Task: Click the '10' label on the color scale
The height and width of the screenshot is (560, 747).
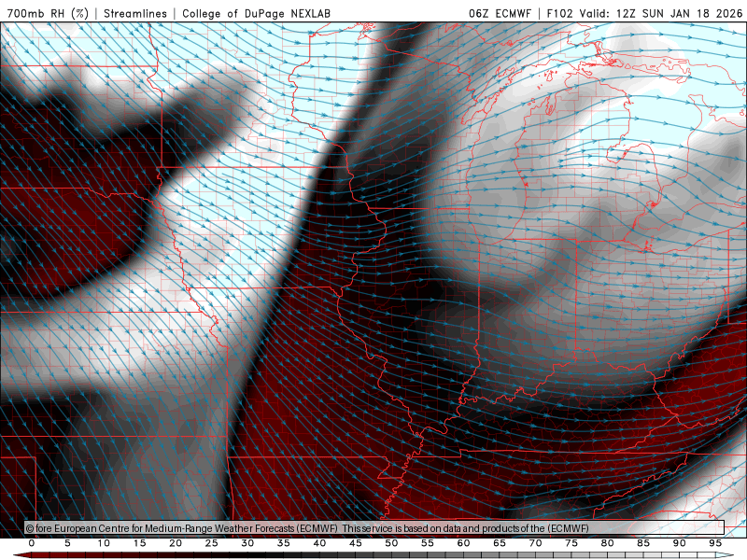Action: (104, 543)
